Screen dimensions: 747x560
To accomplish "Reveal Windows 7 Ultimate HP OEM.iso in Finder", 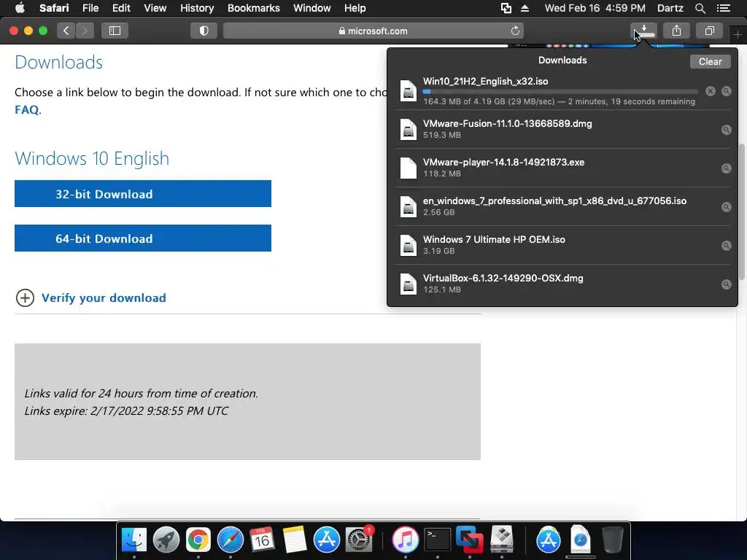I will [726, 246].
